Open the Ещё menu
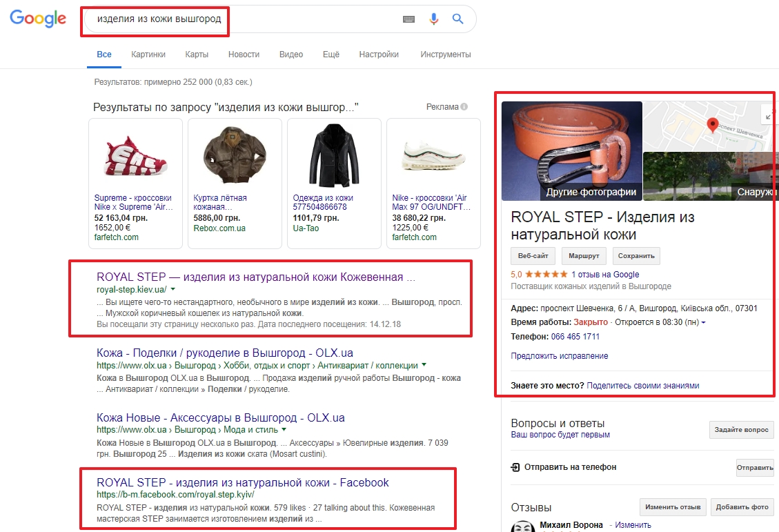 (331, 55)
